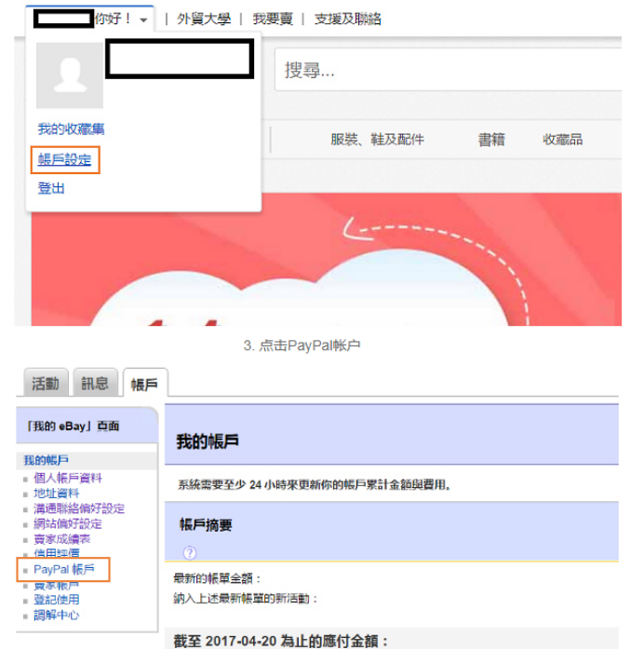644x650 pixels.
Task: Select the 服裝、鞋及配件 category
Action: point(377,140)
